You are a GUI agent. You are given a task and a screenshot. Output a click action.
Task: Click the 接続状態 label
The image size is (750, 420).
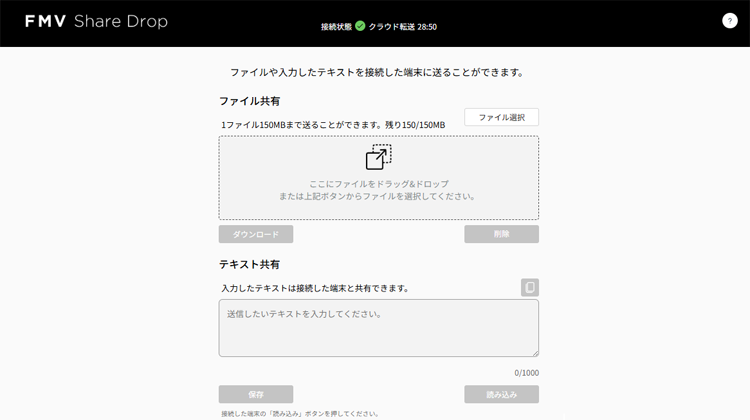tap(336, 27)
